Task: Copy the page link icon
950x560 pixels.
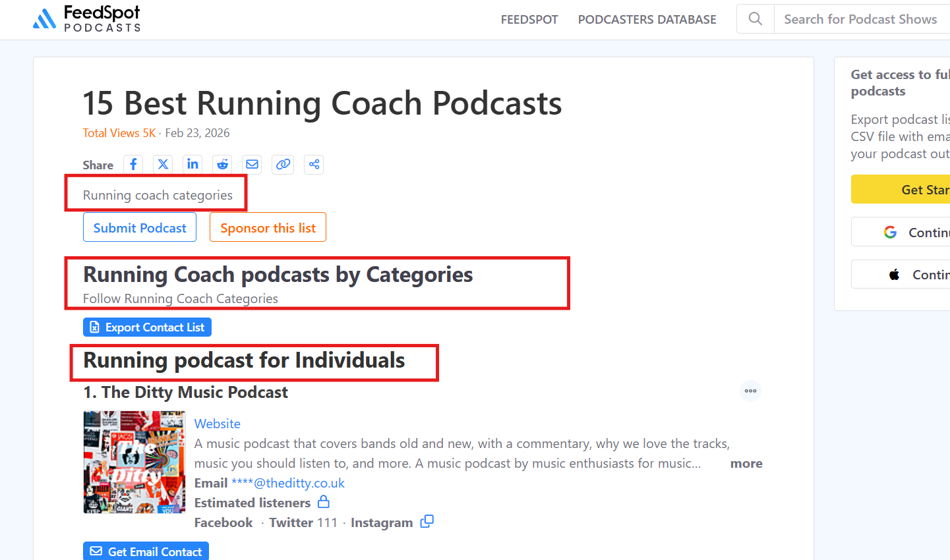Action: tap(283, 164)
